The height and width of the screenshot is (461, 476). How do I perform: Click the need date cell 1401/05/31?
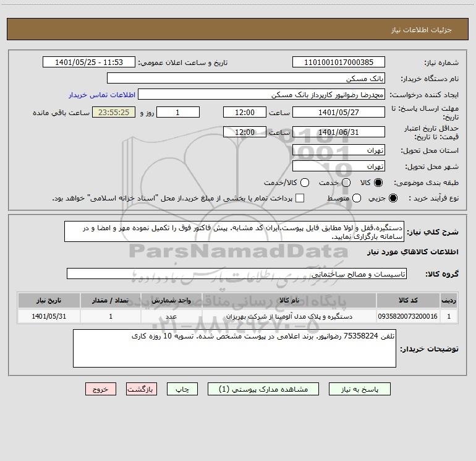pyautogui.click(x=49, y=316)
